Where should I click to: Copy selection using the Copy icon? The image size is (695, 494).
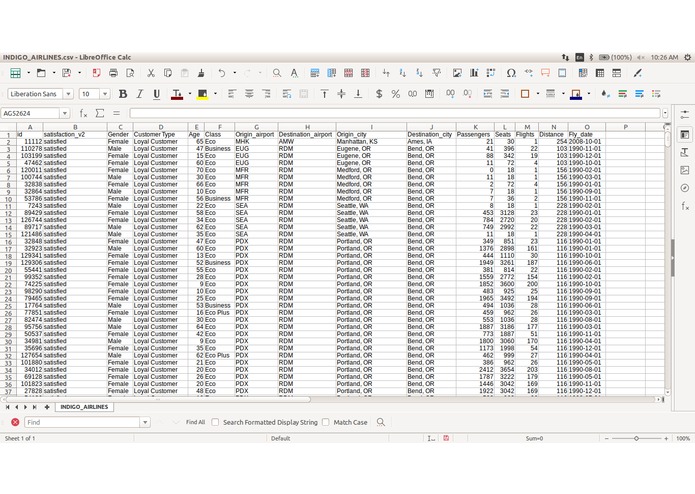point(168,73)
